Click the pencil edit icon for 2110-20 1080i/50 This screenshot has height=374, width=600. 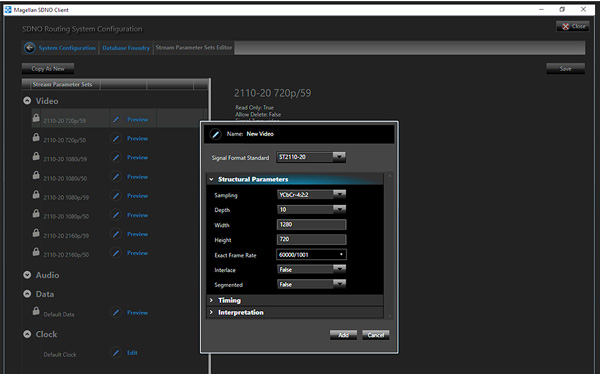(x=116, y=176)
